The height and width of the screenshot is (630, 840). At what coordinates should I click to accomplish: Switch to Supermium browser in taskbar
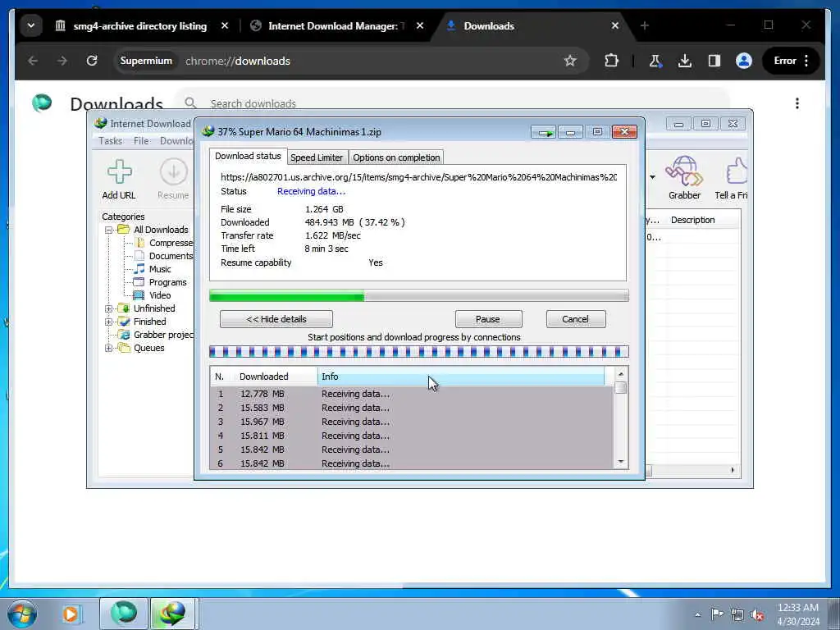coord(124,614)
